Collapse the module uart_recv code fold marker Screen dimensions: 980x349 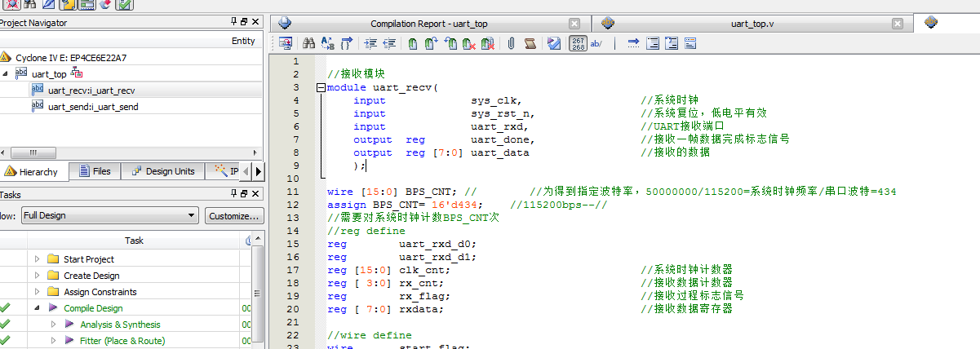321,87
